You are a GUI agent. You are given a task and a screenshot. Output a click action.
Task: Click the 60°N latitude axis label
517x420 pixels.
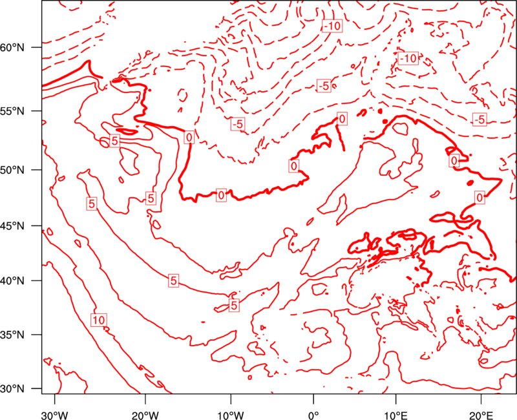pyautogui.click(x=12, y=48)
